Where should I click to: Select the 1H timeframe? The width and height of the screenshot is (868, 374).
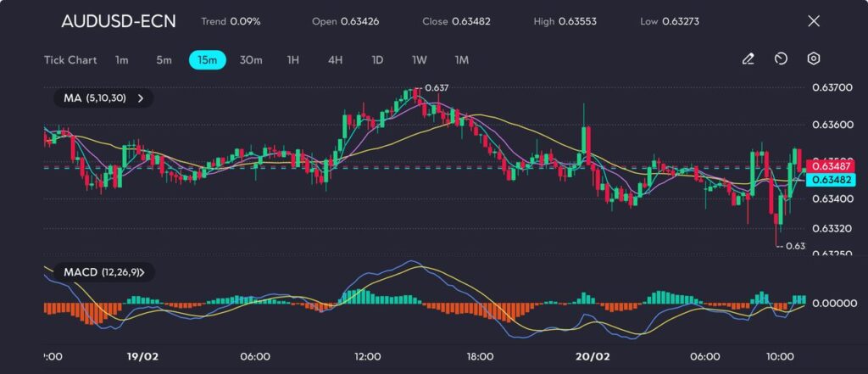click(293, 60)
